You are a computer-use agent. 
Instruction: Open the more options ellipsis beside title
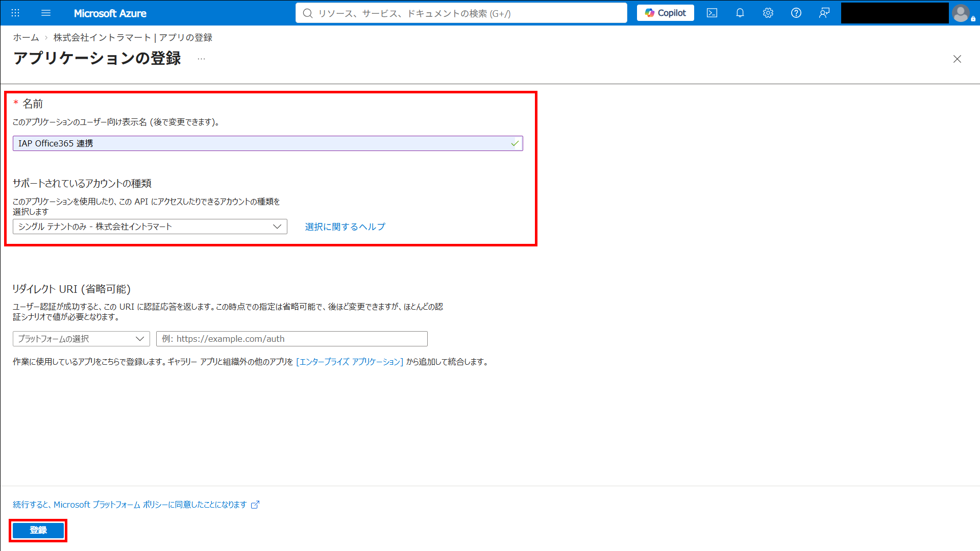tap(202, 59)
